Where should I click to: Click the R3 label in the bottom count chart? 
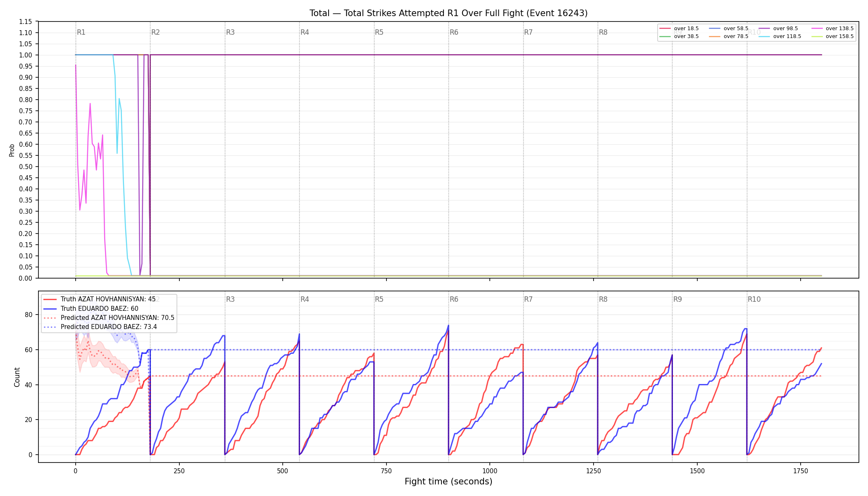point(230,299)
